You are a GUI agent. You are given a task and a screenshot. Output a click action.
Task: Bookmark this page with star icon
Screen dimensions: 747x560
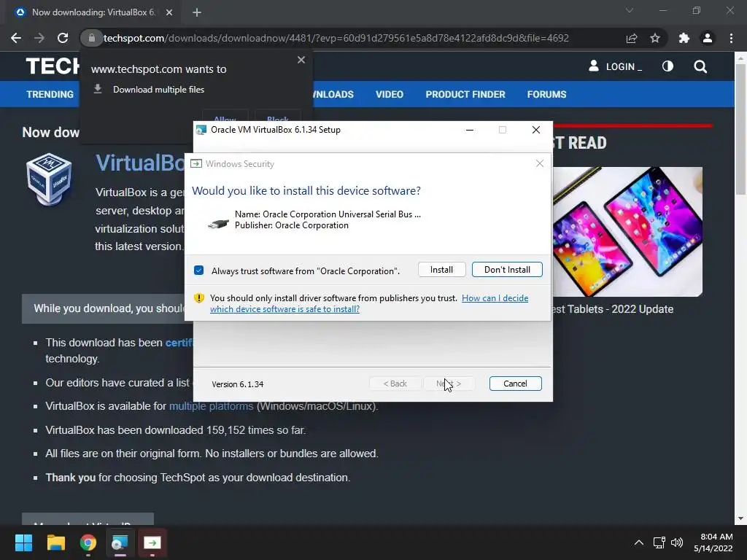[655, 38]
